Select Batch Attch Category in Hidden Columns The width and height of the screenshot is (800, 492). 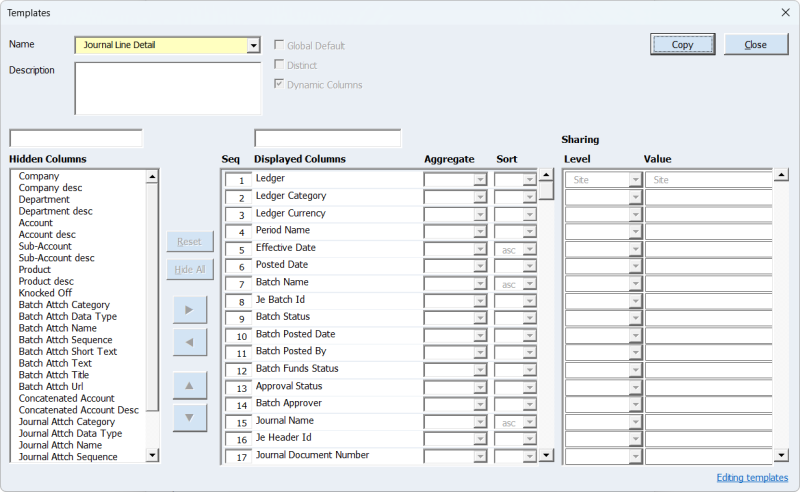[64, 305]
